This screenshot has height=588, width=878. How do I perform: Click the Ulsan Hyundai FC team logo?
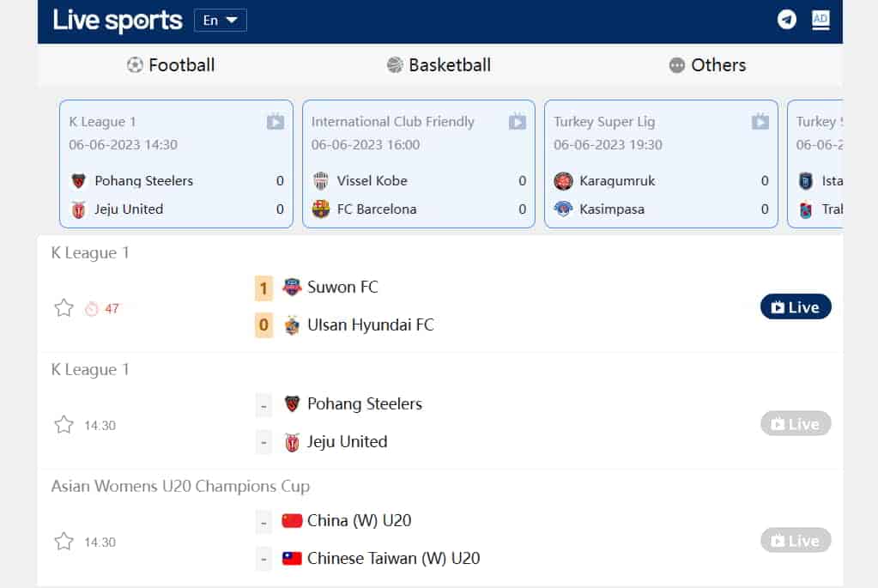[292, 325]
